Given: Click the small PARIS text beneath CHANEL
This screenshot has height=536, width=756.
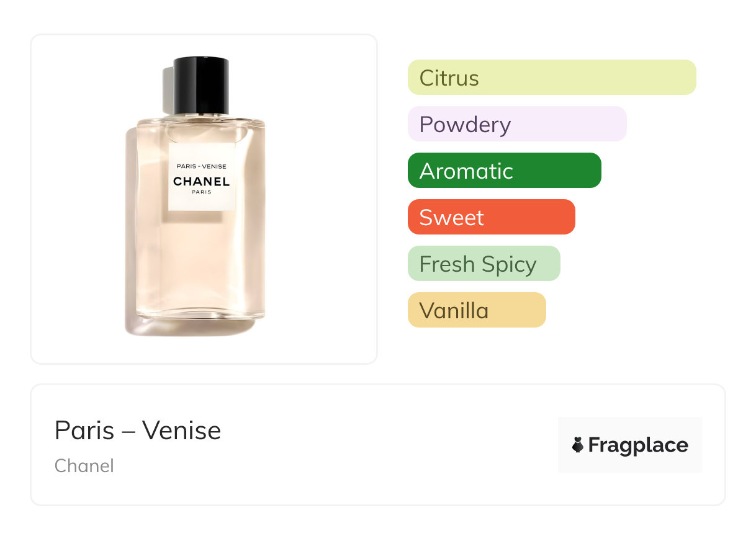Looking at the screenshot, I should [202, 192].
